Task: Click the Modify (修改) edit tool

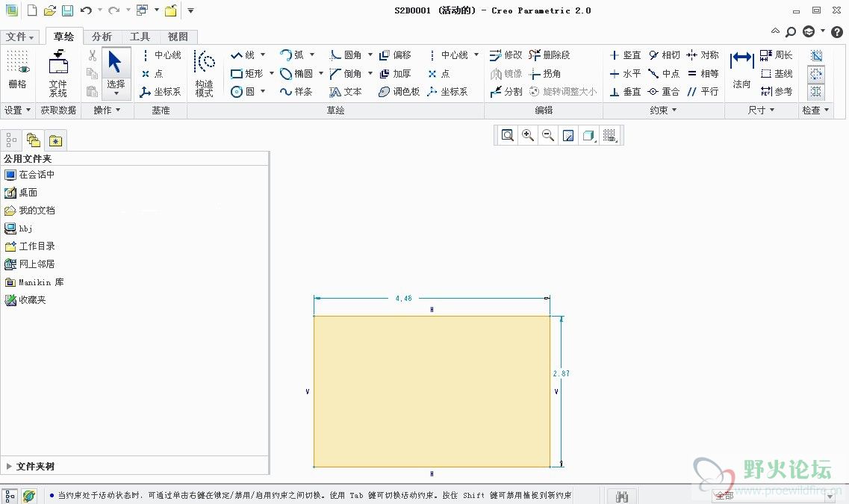Action: (506, 55)
